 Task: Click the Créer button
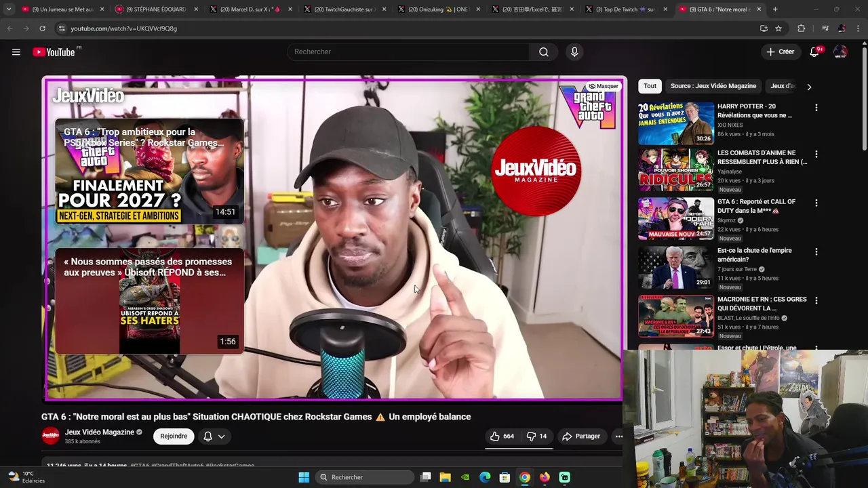[x=780, y=52]
